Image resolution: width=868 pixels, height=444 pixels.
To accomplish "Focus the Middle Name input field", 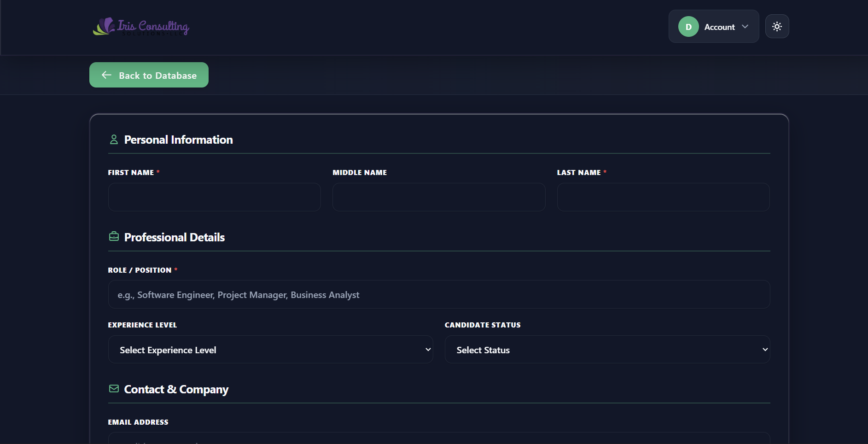I will [x=438, y=197].
